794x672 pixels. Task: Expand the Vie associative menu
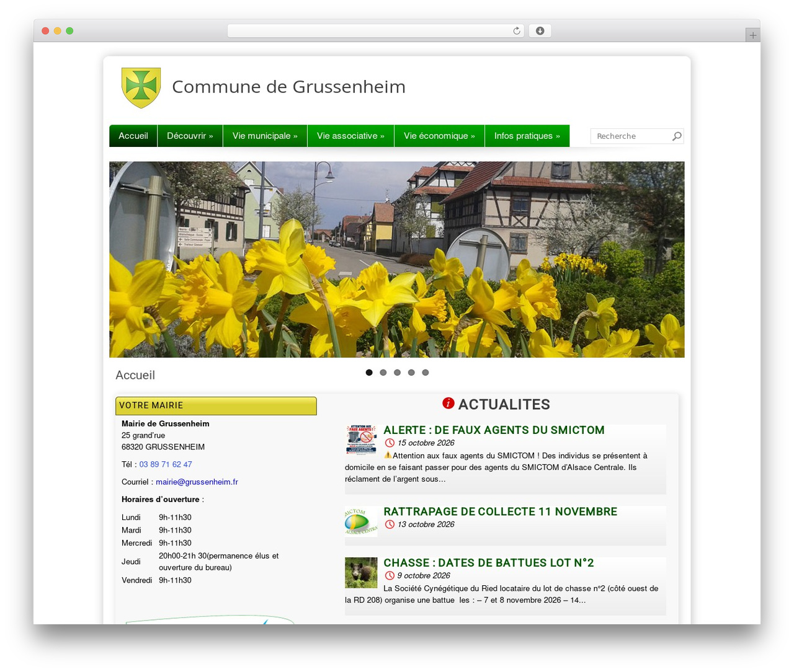click(x=350, y=136)
